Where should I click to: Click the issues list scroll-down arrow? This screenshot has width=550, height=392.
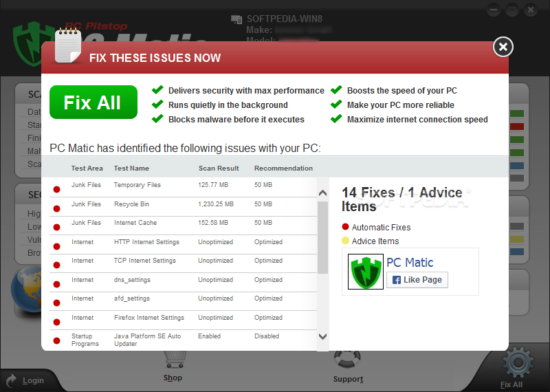(x=322, y=336)
